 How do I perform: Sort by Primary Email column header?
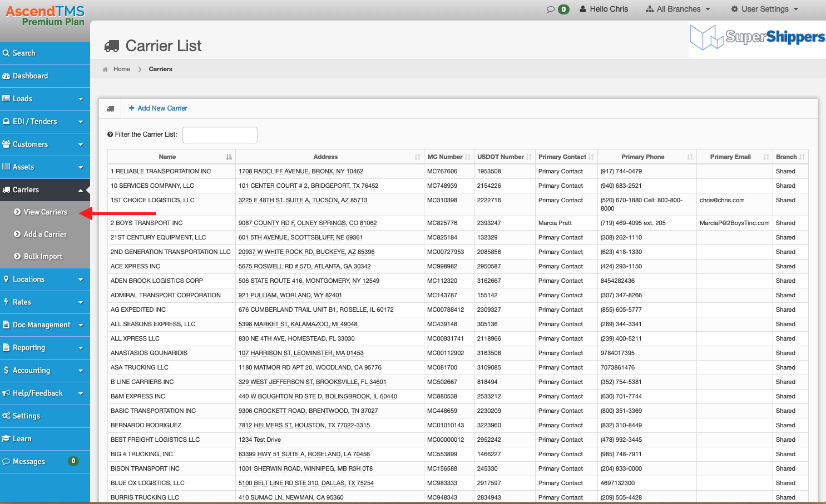coord(735,157)
